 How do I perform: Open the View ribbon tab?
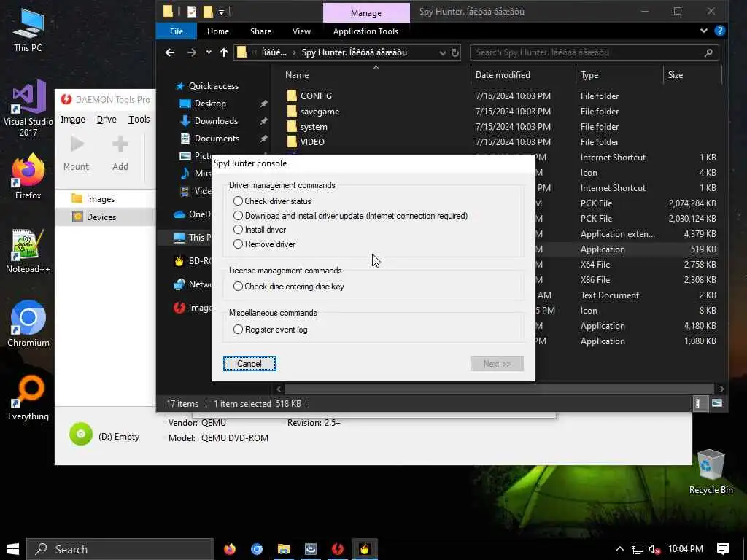[301, 31]
